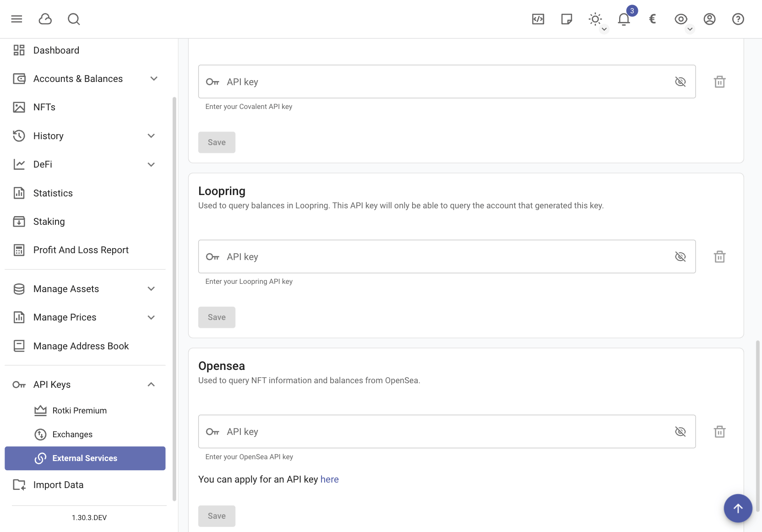Collapse the API Keys section chevron
The image size is (762, 532).
(151, 385)
